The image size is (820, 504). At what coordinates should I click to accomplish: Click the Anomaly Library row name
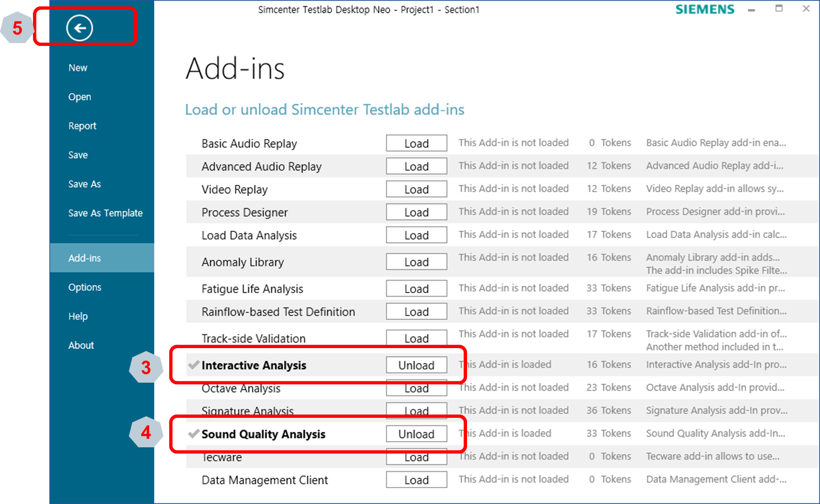(242, 262)
